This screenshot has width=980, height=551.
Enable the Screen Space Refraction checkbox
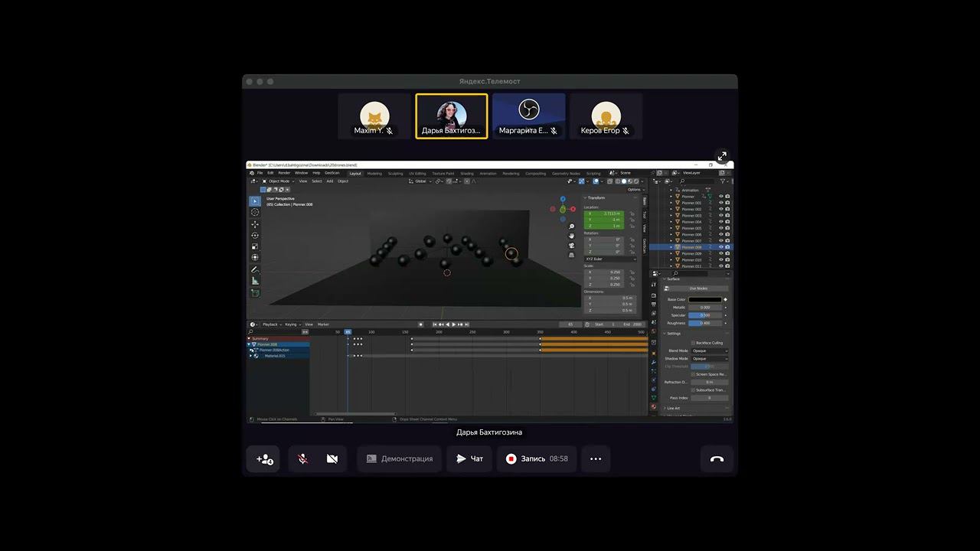tap(693, 374)
